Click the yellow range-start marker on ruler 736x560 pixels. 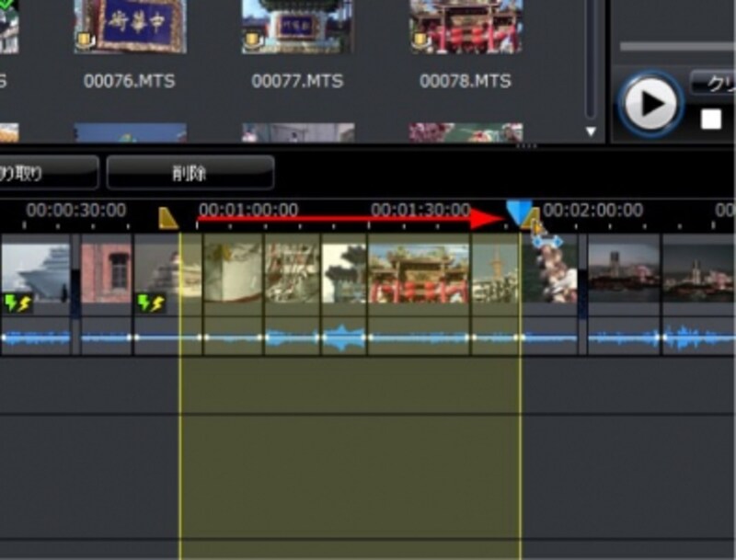(167, 218)
